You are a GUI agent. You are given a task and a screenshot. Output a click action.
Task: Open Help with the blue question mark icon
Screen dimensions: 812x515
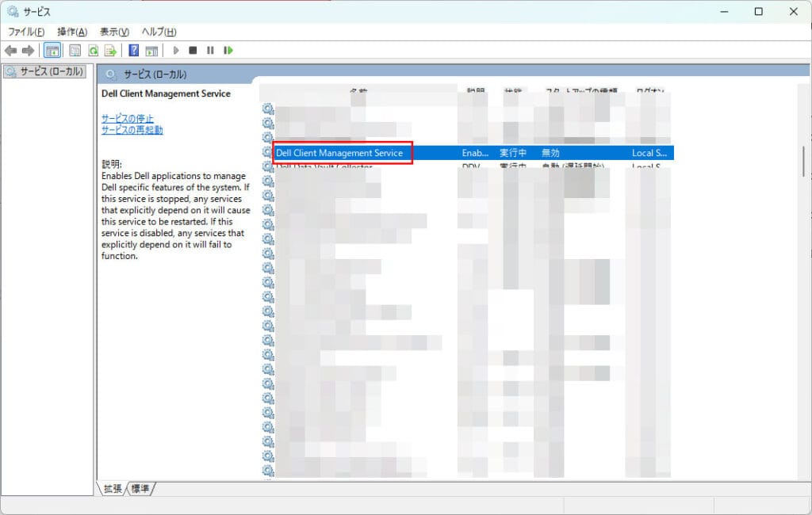point(133,51)
